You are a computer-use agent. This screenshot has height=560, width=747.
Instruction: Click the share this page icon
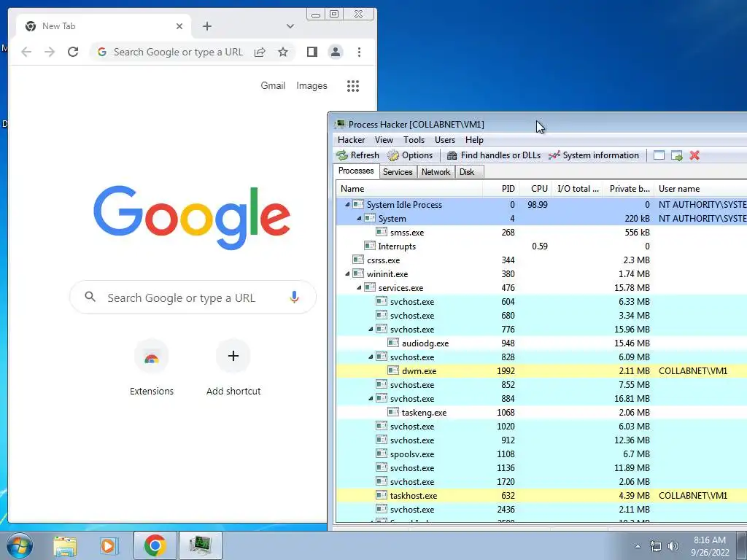tap(260, 52)
